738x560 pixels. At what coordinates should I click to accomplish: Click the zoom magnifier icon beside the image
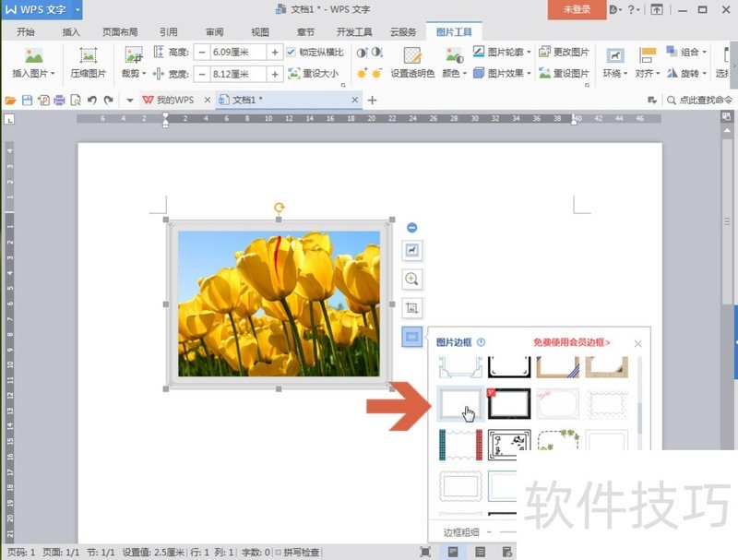[411, 279]
